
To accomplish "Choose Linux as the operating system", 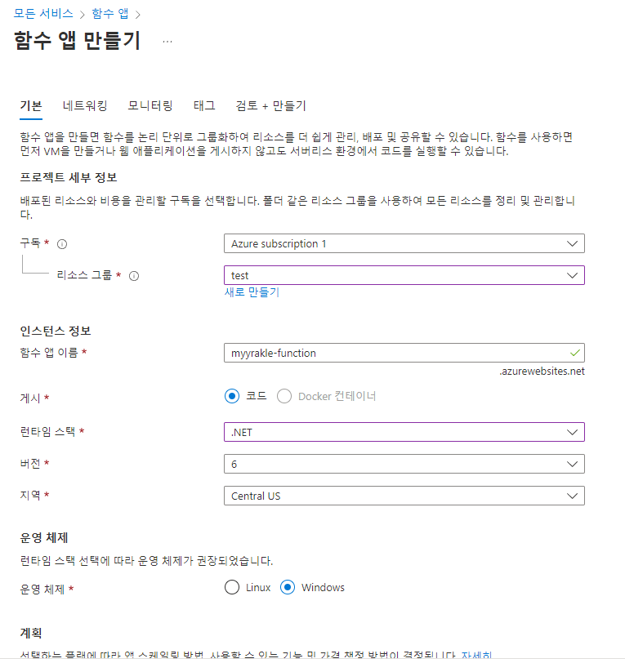I will tap(232, 587).
